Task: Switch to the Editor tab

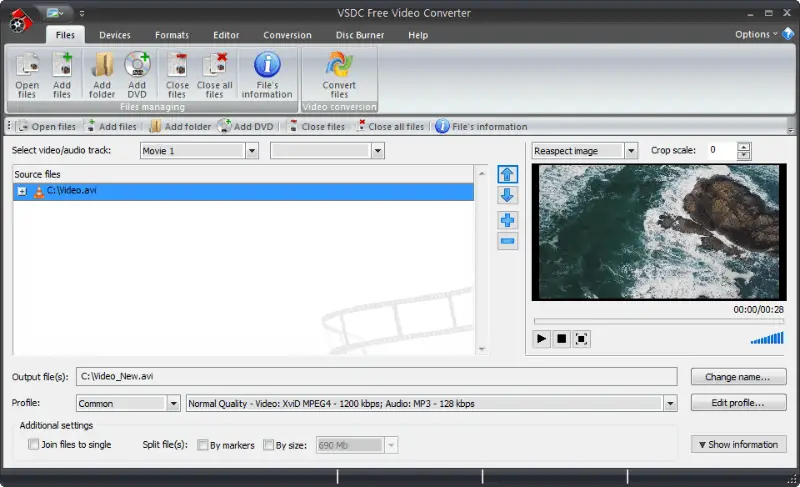Action: 226,35
